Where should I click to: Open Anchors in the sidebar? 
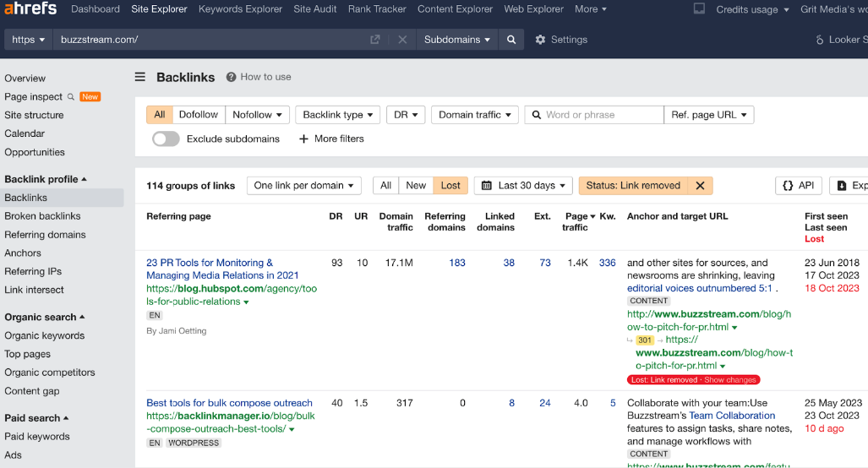(23, 253)
